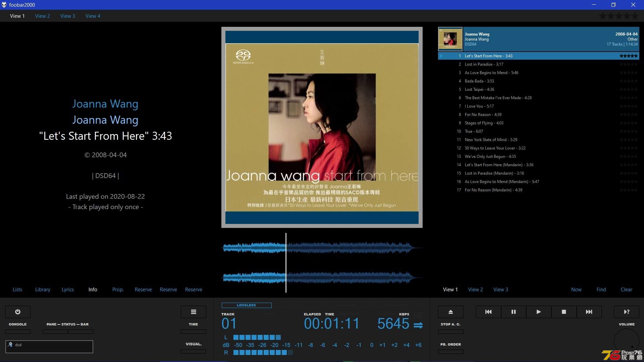Viewport: 644px width, 362px height.
Task: Select track As Love Begins to Mend - 5:46
Action: tap(539, 73)
